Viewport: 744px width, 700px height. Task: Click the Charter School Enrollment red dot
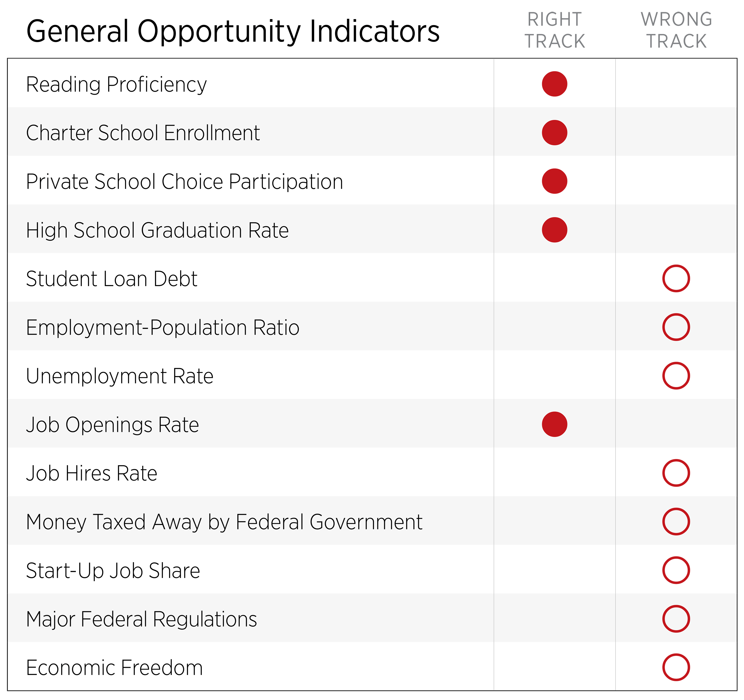point(554,132)
